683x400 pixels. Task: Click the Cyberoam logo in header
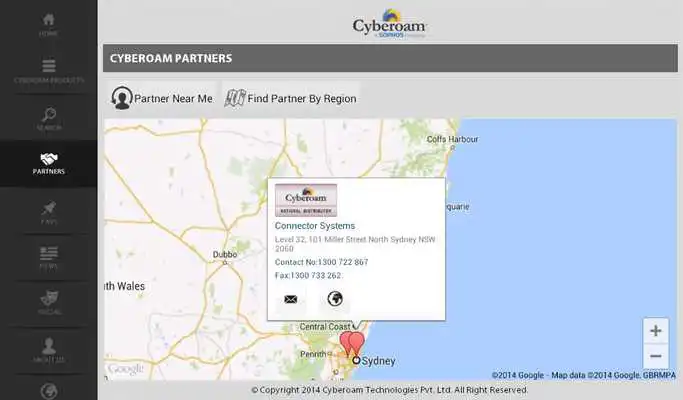[x=389, y=24]
